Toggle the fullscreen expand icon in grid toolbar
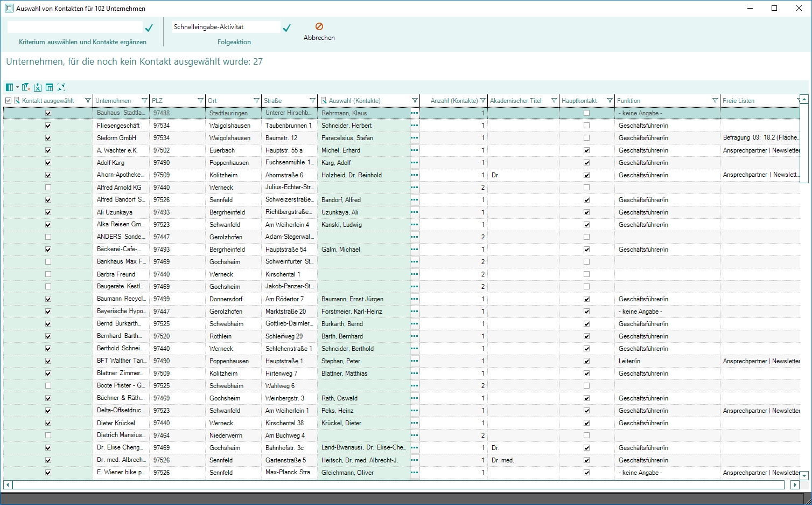 [61, 87]
